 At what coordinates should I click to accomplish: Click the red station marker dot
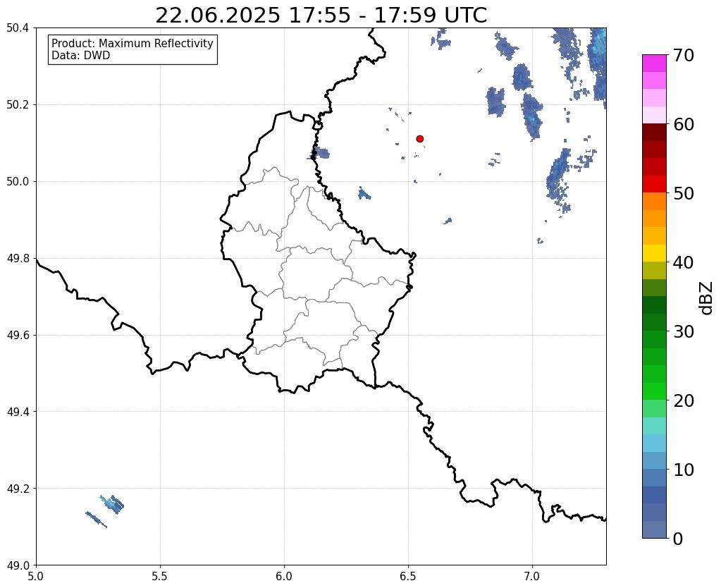pos(419,138)
